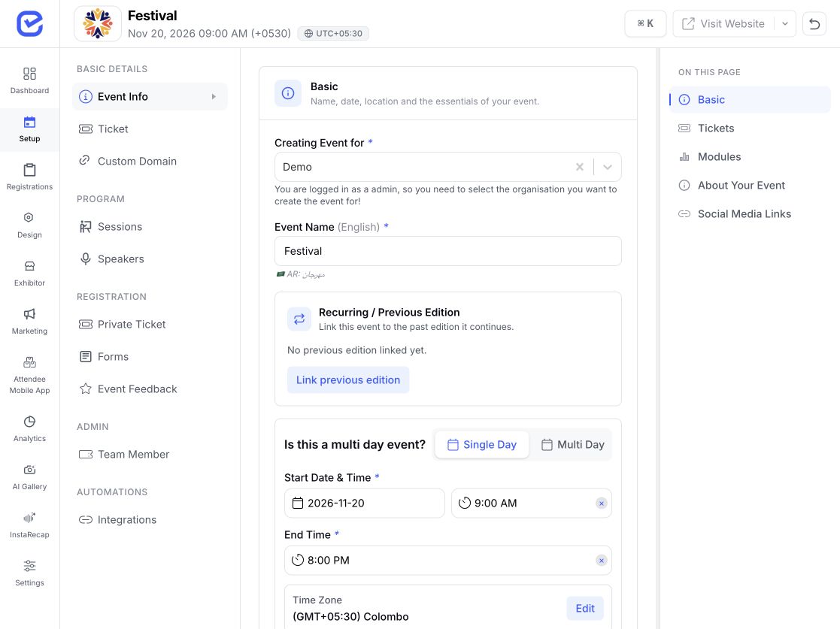The image size is (840, 629).
Task: Open the Speakers page
Action: (150, 259)
